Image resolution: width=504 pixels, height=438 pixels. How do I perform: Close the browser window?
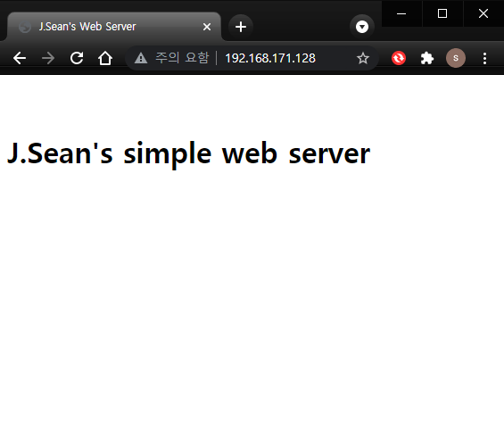[x=483, y=13]
